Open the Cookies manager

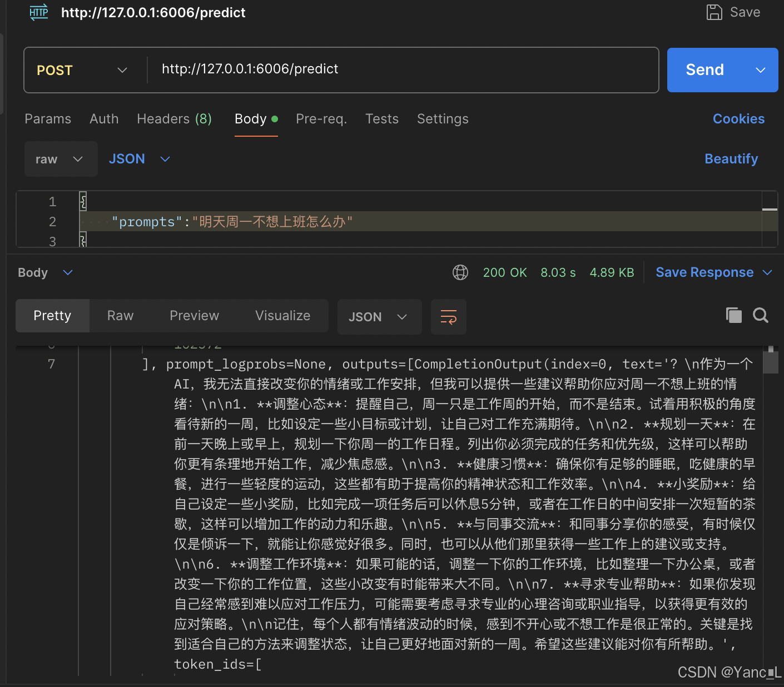click(738, 118)
